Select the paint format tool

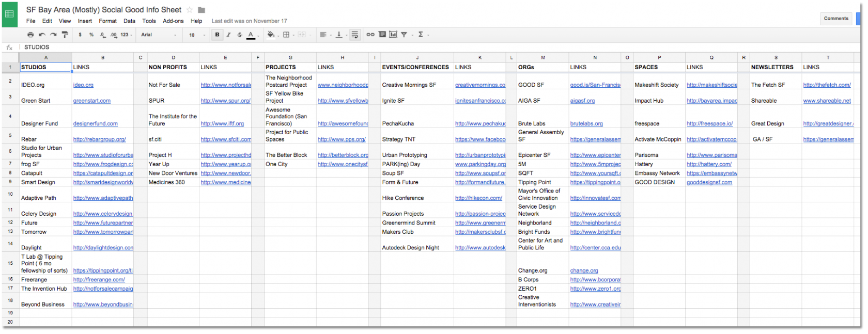point(65,35)
